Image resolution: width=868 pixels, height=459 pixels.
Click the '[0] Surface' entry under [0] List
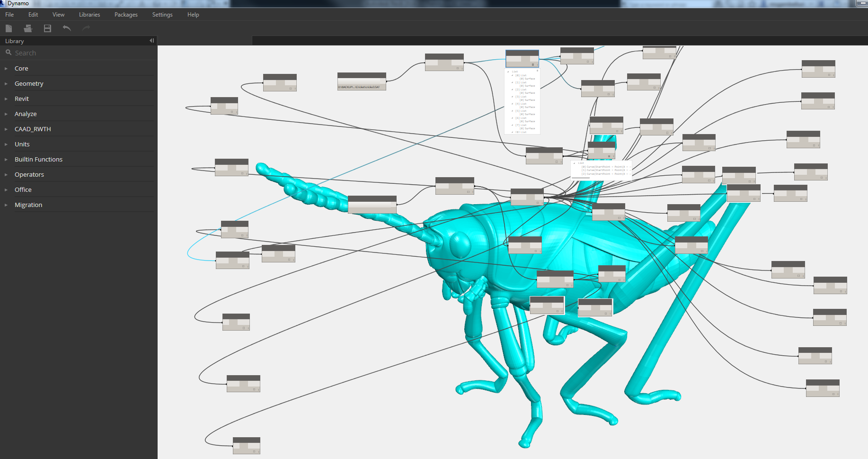pos(527,79)
